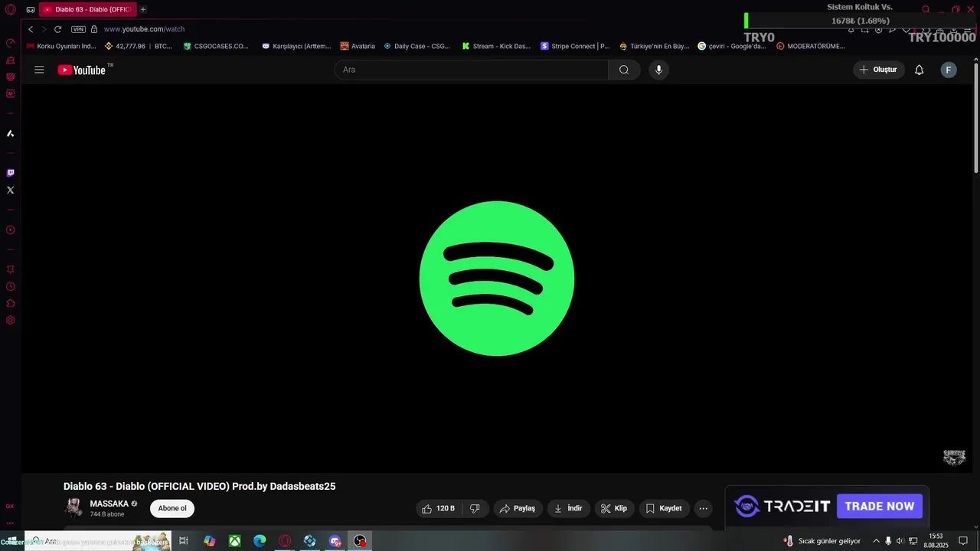Click the video player showing Spotify logo
The width and height of the screenshot is (980, 551).
(x=497, y=278)
